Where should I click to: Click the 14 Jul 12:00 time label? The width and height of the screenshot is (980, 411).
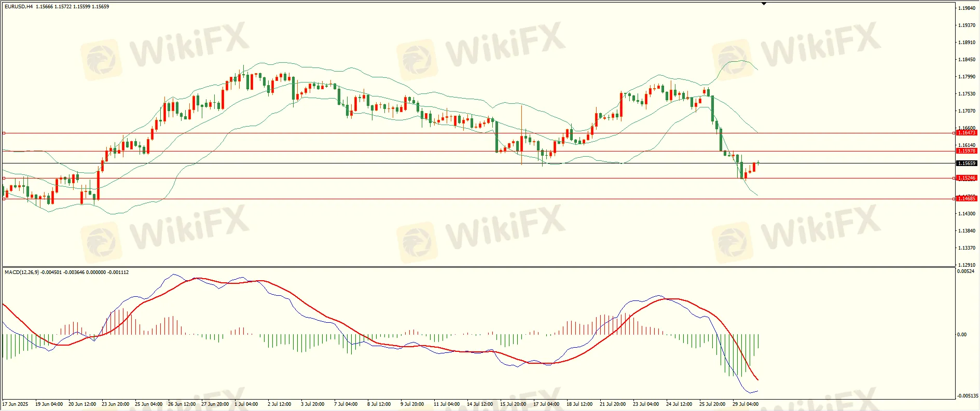point(480,404)
